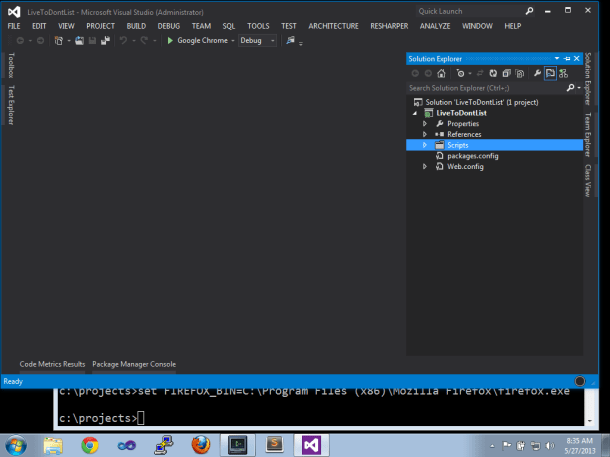Open the Solution Explorer window position dropdown
The image size is (610, 457).
(x=557, y=59)
